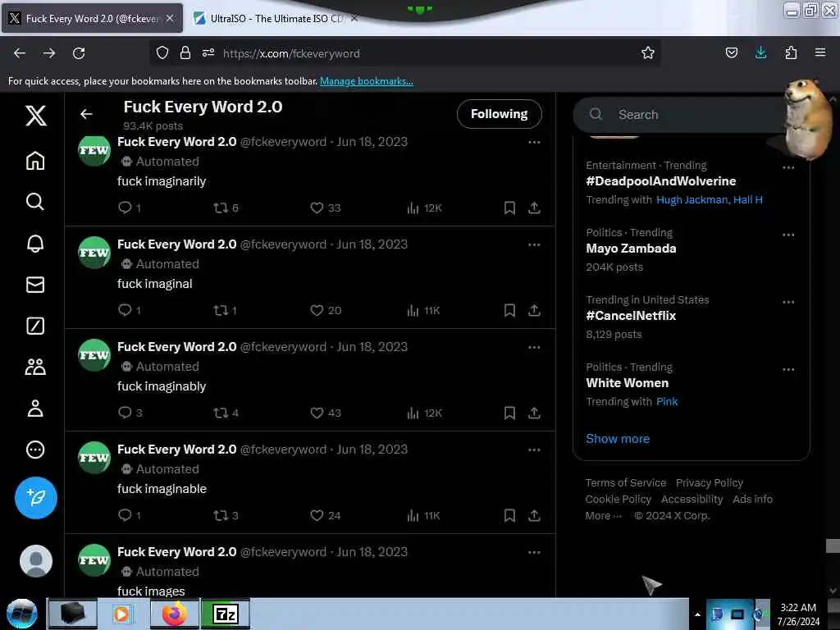Open Messages envelope icon
840x630 pixels.
tap(35, 285)
